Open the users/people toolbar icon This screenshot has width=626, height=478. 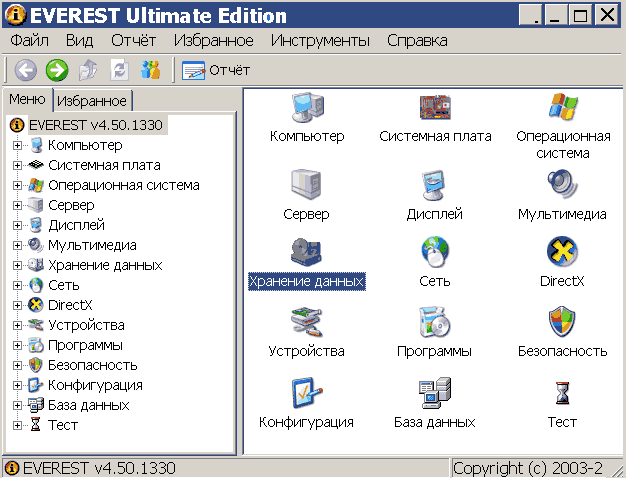(x=151, y=70)
